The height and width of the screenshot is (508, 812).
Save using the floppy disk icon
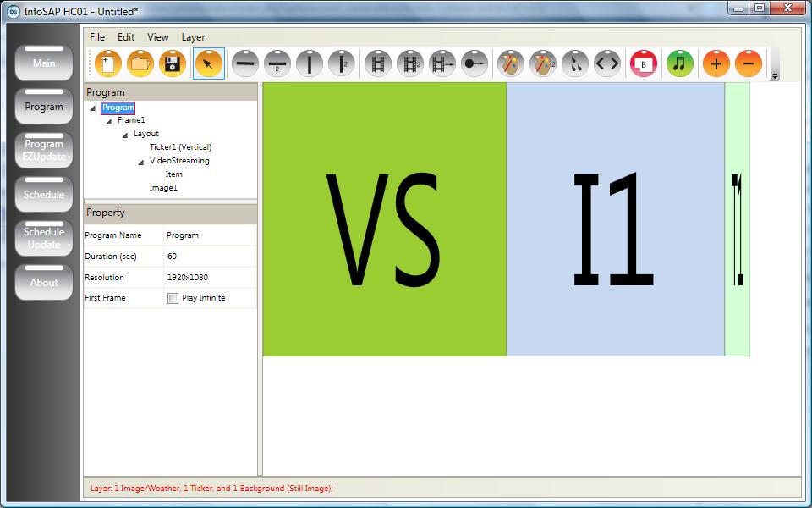coord(173,63)
